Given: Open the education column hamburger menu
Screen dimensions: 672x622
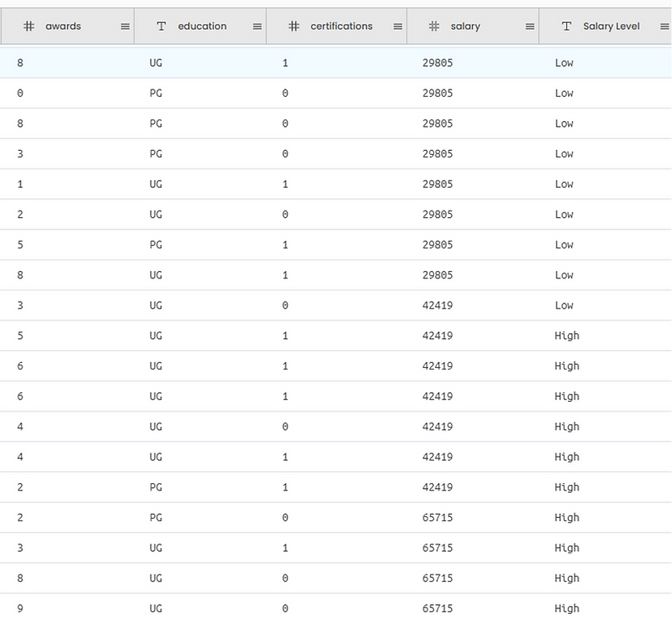Looking at the screenshot, I should coord(257,27).
